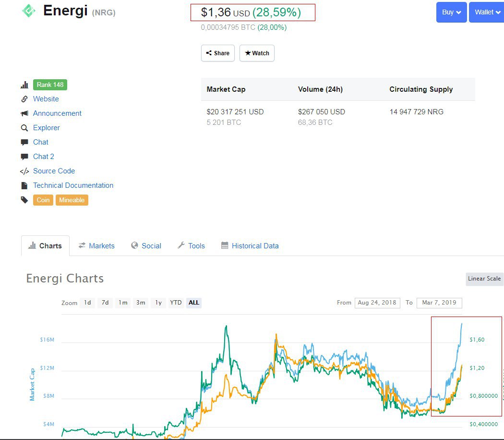Click the tag icon beside Coin label
504x440 pixels.
point(24,200)
